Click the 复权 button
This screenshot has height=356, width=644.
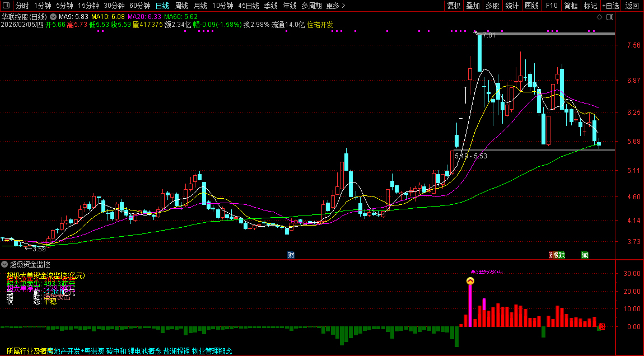[454, 6]
